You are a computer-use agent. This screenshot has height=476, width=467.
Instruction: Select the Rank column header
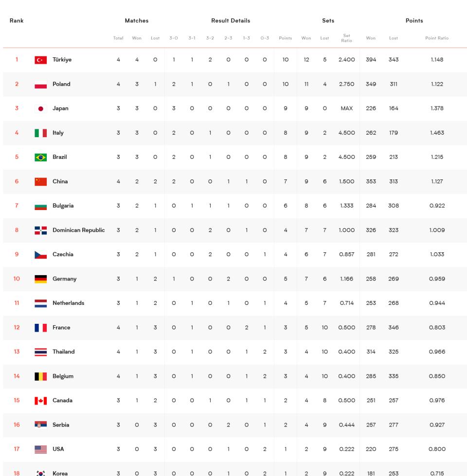point(17,20)
